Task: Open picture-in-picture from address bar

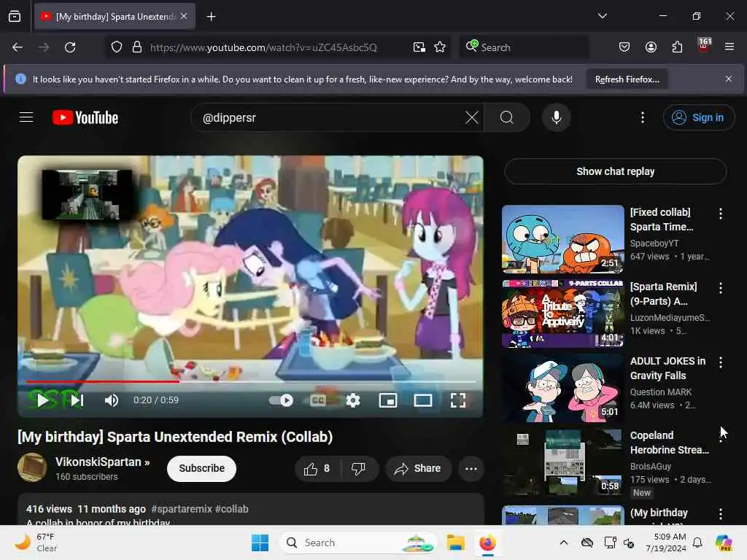Action: click(419, 47)
